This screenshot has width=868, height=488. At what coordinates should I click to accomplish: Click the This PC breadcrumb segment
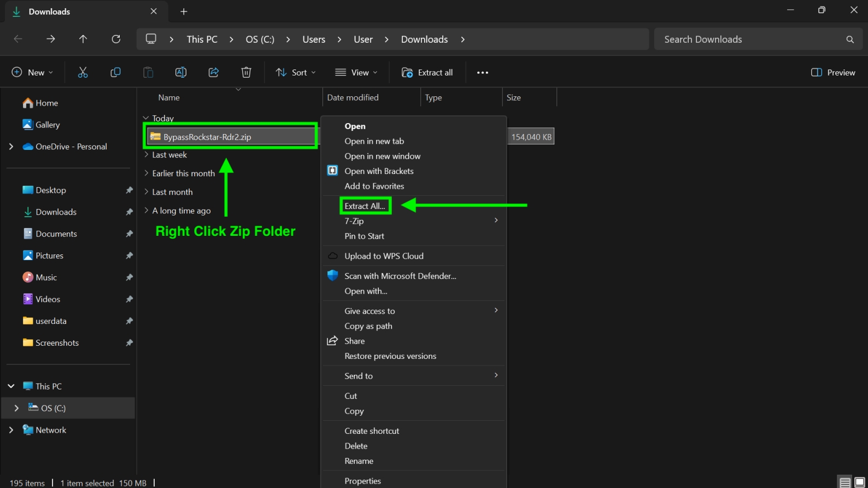click(202, 39)
